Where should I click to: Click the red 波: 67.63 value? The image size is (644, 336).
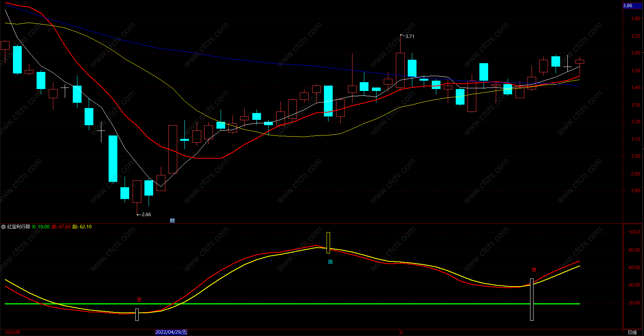coord(61,227)
